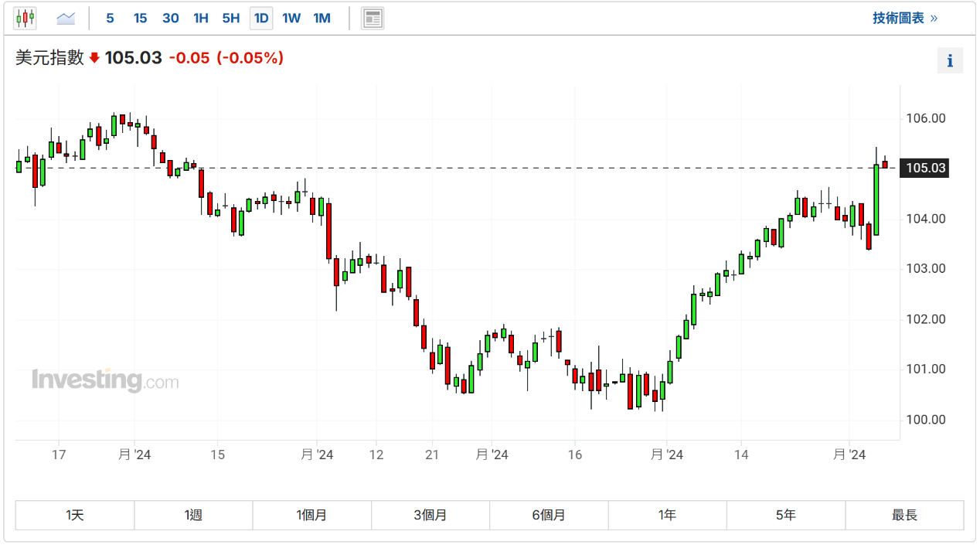980x545 pixels.
Task: Switch to the 1H interval
Action: point(201,18)
